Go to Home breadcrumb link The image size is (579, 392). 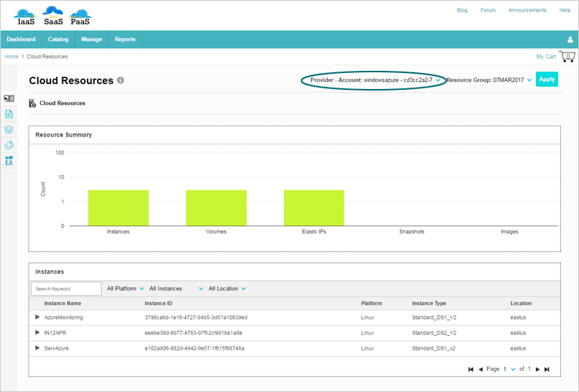click(12, 56)
